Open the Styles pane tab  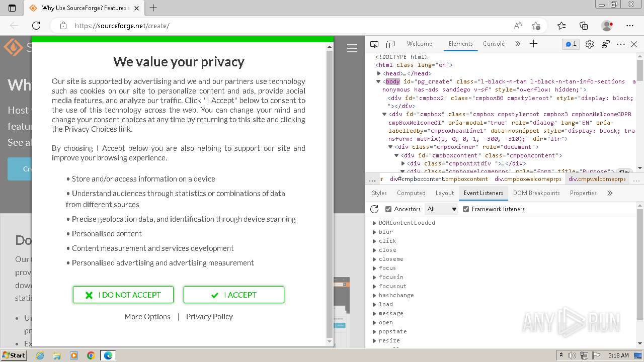(379, 193)
